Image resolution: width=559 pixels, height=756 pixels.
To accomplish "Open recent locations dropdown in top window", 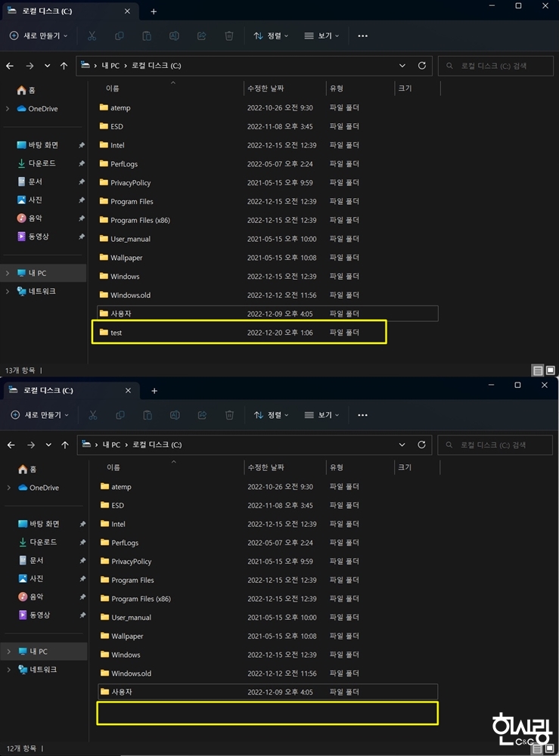I will coord(47,66).
